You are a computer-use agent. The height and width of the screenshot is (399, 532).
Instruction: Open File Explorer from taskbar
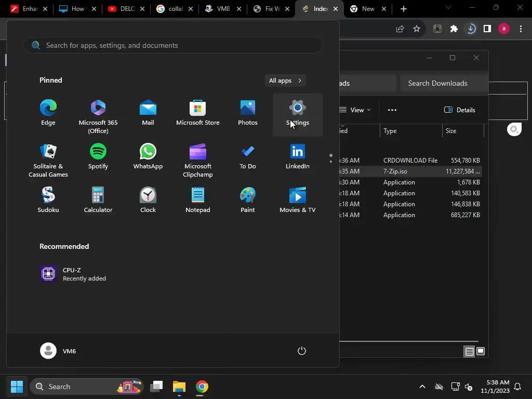[179, 387]
